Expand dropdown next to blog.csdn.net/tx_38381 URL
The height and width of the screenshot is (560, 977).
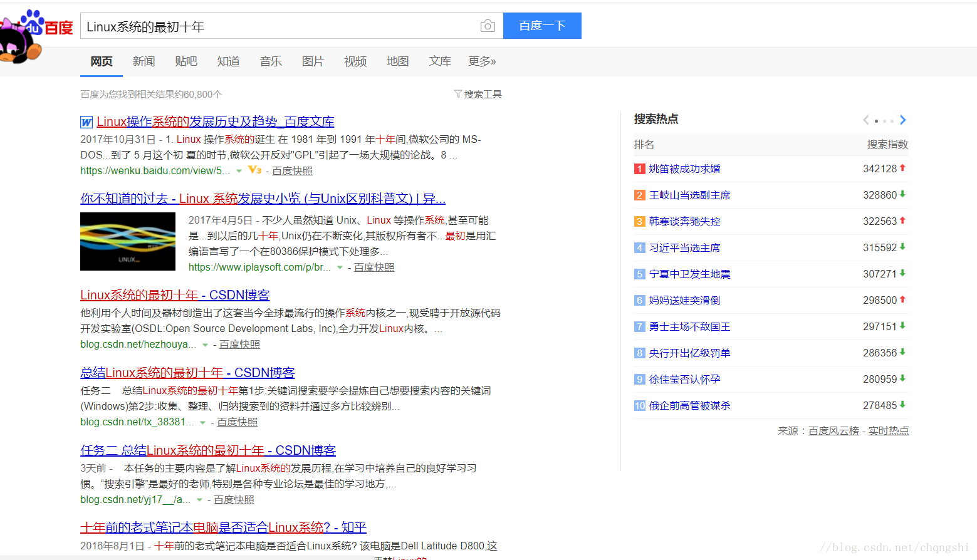coord(202,422)
